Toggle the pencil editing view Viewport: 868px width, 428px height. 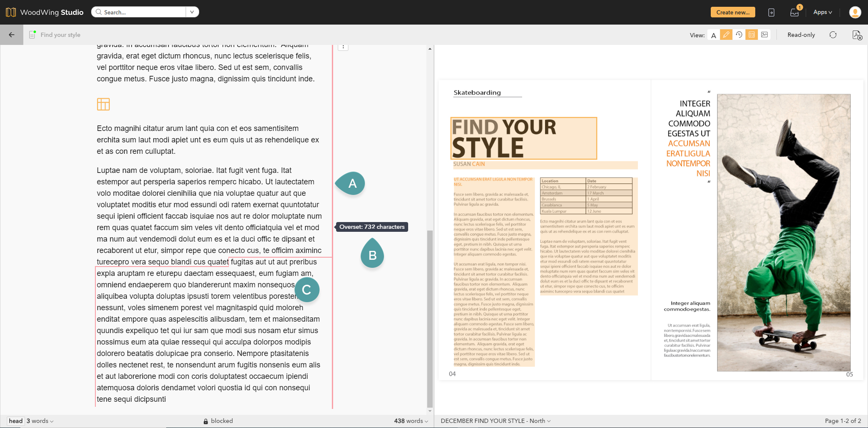pos(726,35)
